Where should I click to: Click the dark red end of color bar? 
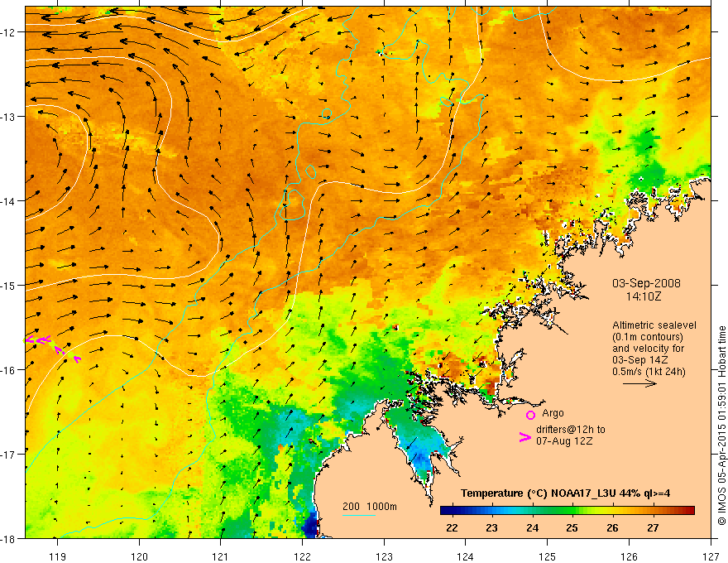689,511
